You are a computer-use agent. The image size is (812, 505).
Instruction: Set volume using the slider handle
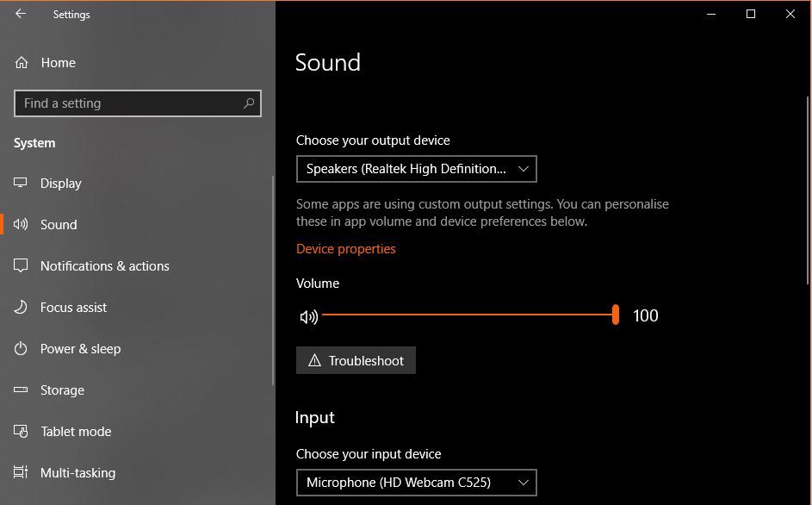pyautogui.click(x=616, y=315)
